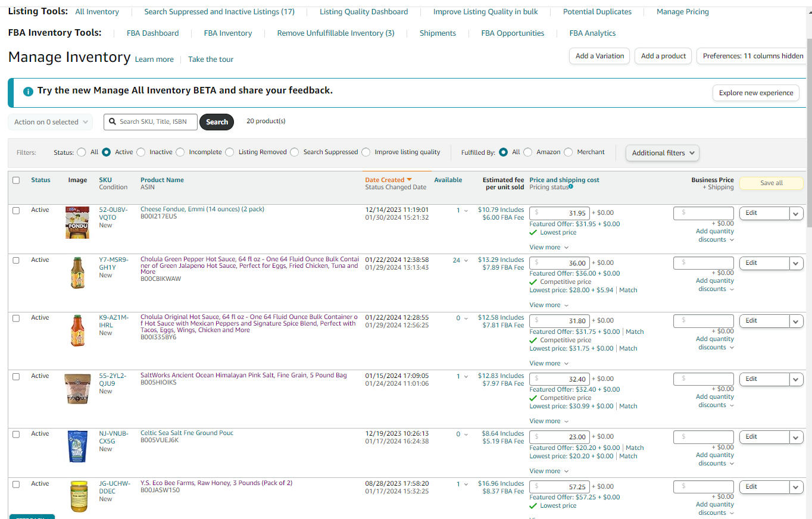Viewport: 812px width, 519px height.
Task: Open the Edit dropdown arrow for Cheese Fondue
Action: click(797, 213)
